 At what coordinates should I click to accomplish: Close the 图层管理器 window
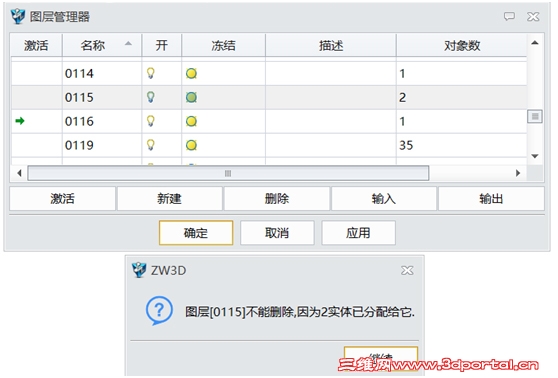tap(533, 16)
